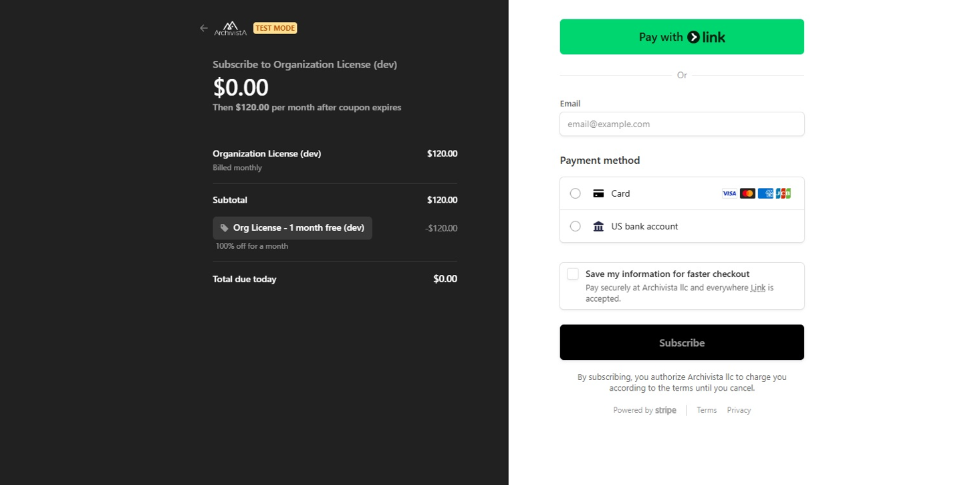Click the coupon tag icon

(225, 228)
